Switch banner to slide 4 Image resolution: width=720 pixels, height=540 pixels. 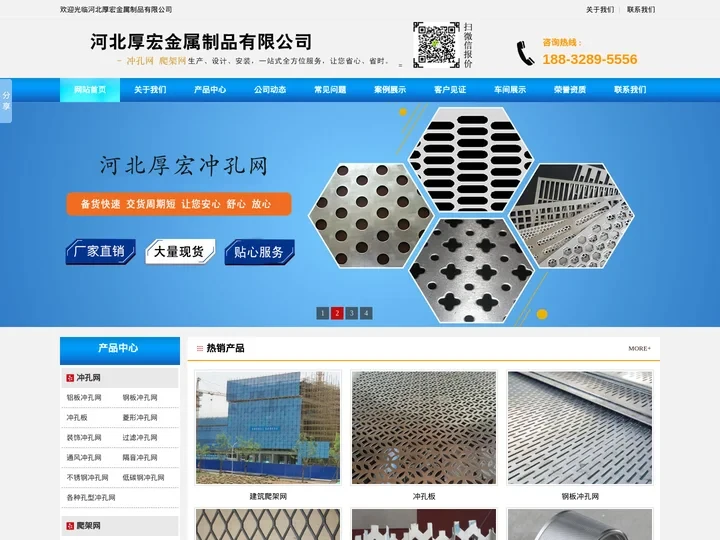[366, 313]
